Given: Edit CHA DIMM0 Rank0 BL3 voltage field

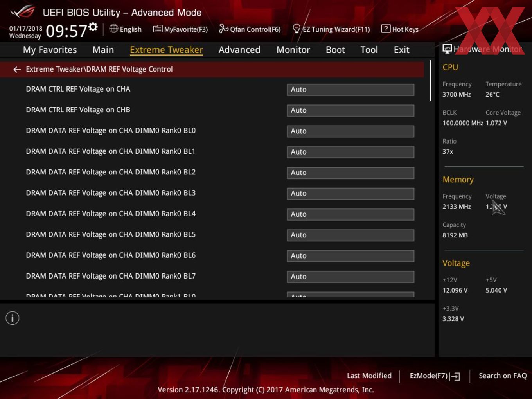Looking at the screenshot, I should (350, 193).
